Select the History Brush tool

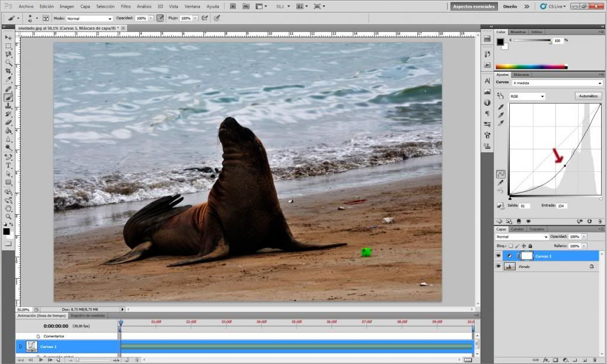8,114
